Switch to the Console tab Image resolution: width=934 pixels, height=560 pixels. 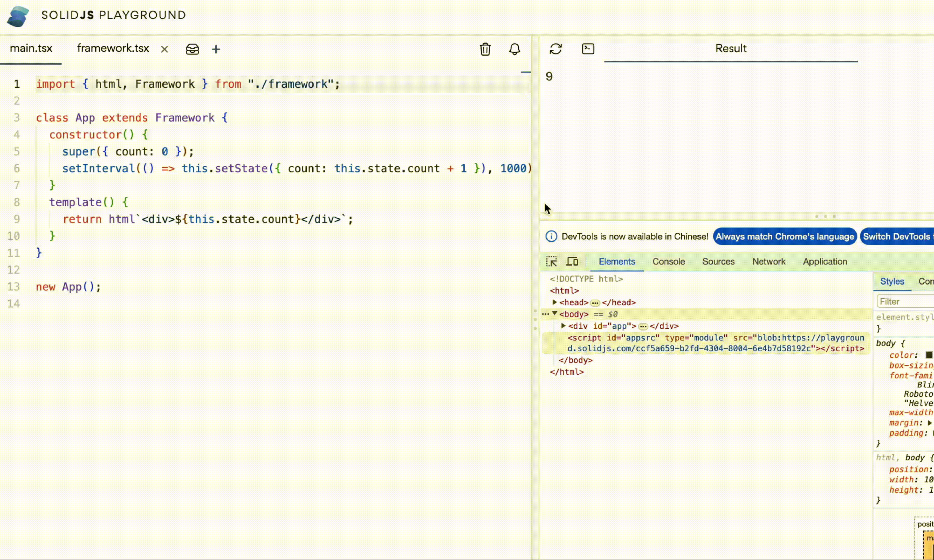(x=668, y=262)
